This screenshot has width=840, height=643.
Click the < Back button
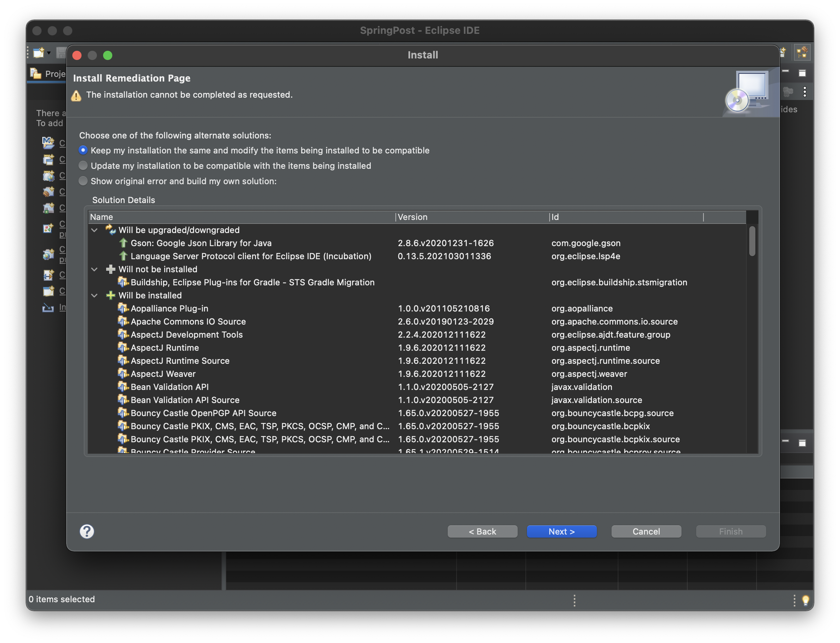[x=482, y=531]
